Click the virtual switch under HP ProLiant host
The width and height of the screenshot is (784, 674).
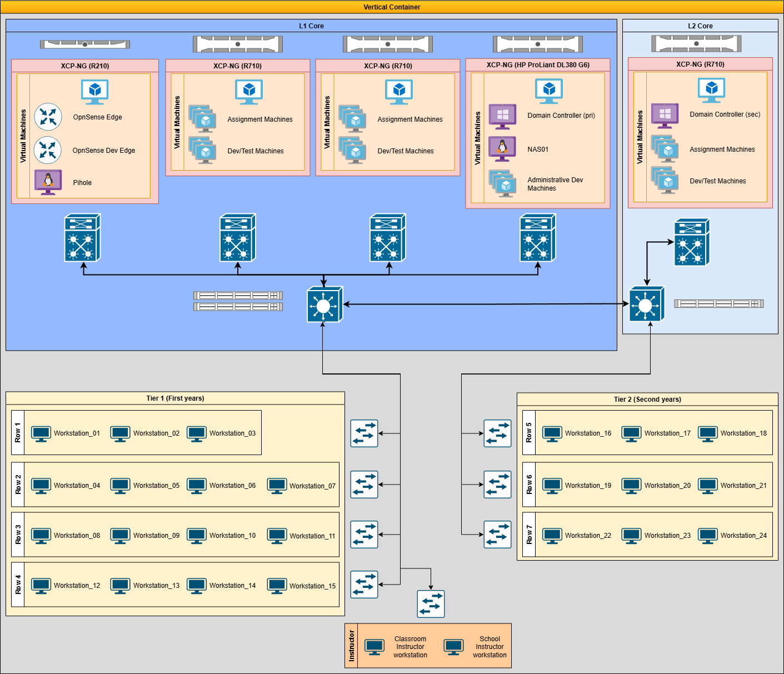538,237
